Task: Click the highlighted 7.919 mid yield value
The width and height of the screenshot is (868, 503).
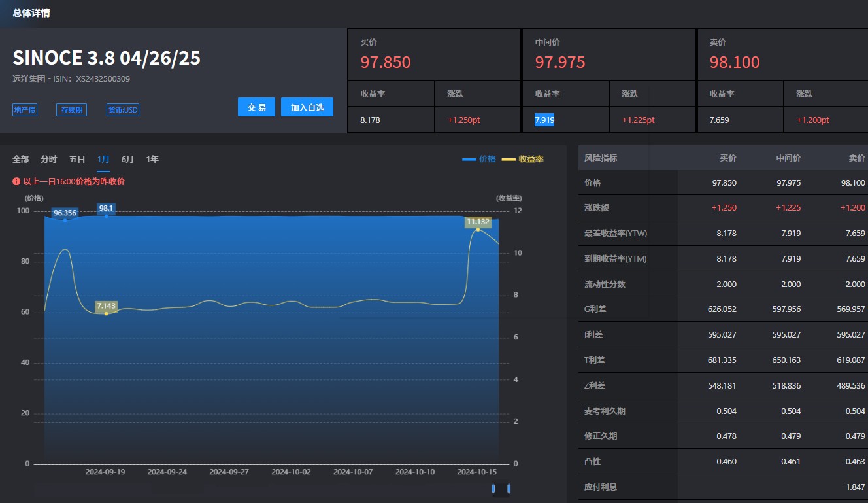Action: [x=544, y=120]
